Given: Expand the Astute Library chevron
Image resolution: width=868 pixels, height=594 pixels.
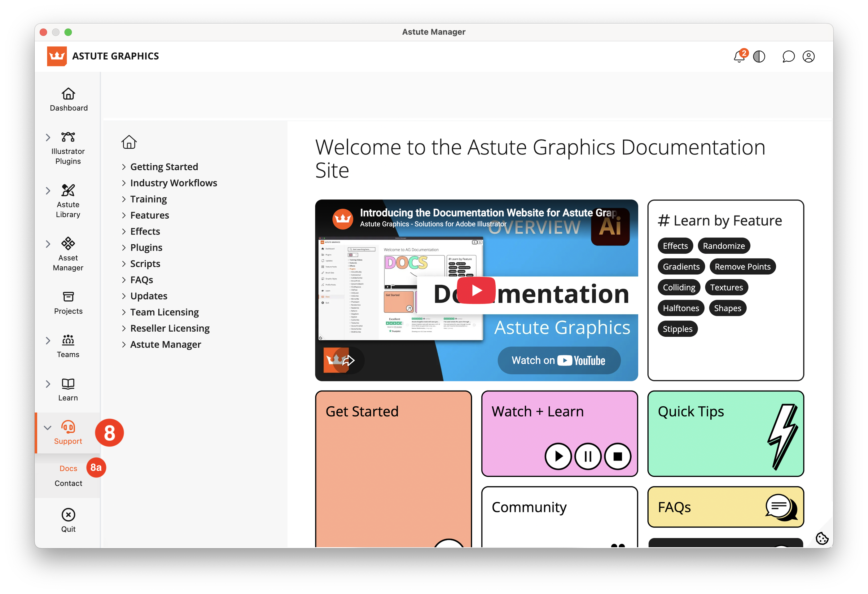Looking at the screenshot, I should point(48,191).
